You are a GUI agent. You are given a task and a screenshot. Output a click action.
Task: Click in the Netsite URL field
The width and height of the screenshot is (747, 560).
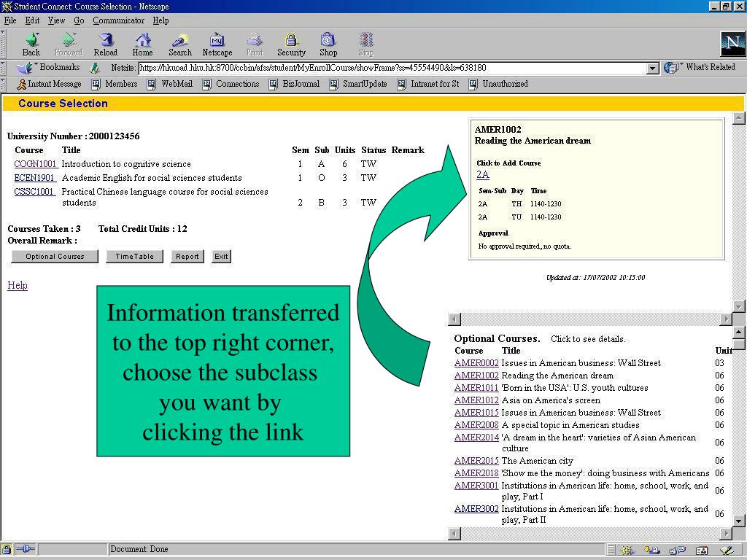click(x=392, y=68)
